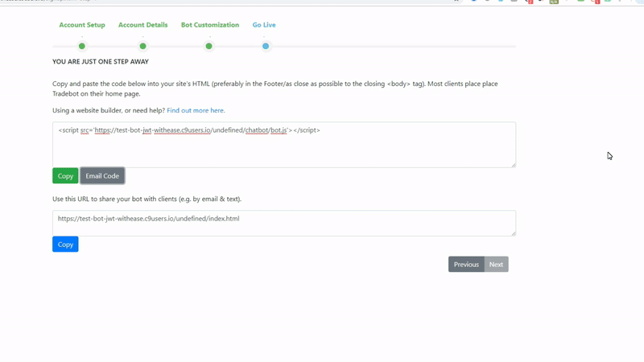Click the Next button
The height and width of the screenshot is (362, 644).
496,265
